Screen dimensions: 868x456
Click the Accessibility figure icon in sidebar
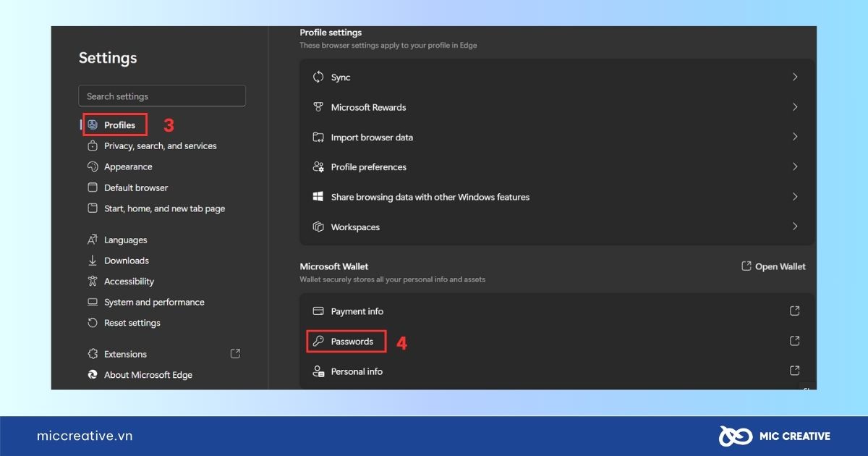tap(93, 281)
